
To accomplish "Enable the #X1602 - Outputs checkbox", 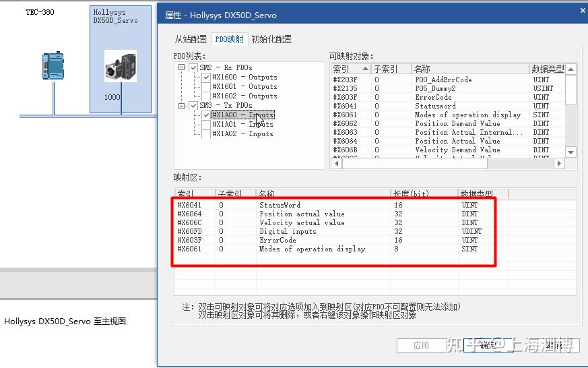I will tap(206, 96).
